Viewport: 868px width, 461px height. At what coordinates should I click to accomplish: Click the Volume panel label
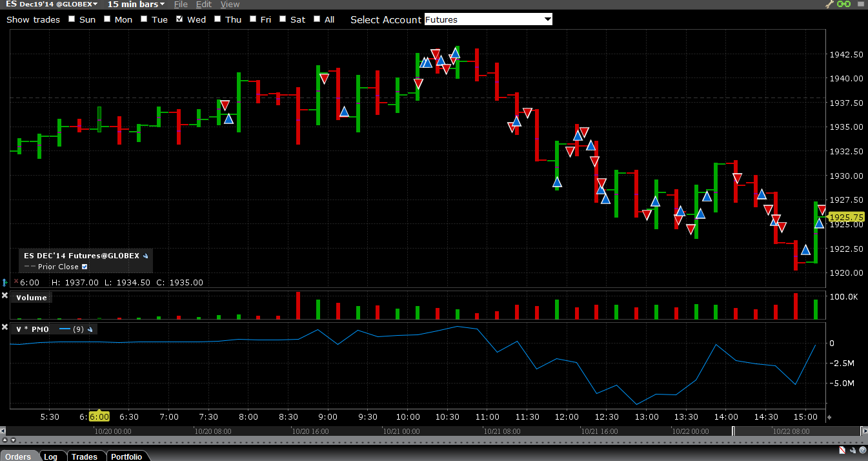pyautogui.click(x=32, y=298)
